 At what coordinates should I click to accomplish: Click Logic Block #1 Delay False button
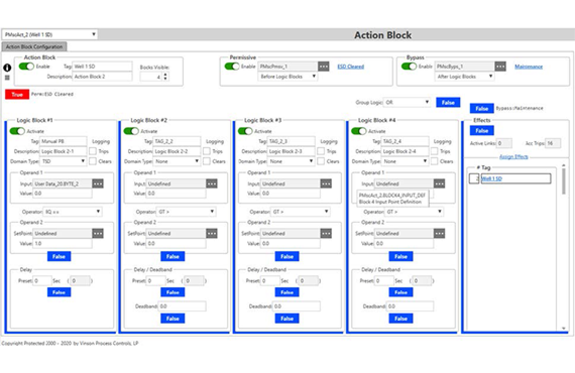click(59, 292)
